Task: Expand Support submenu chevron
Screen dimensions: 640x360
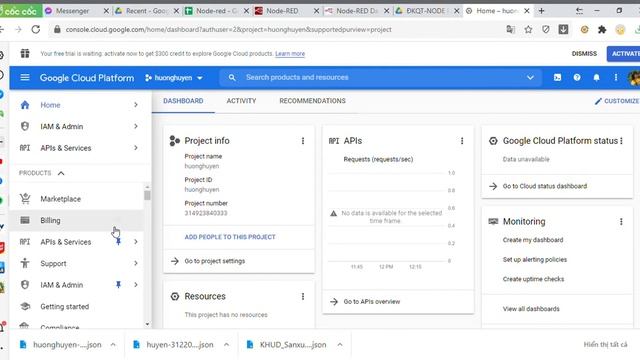Action: pos(136,264)
